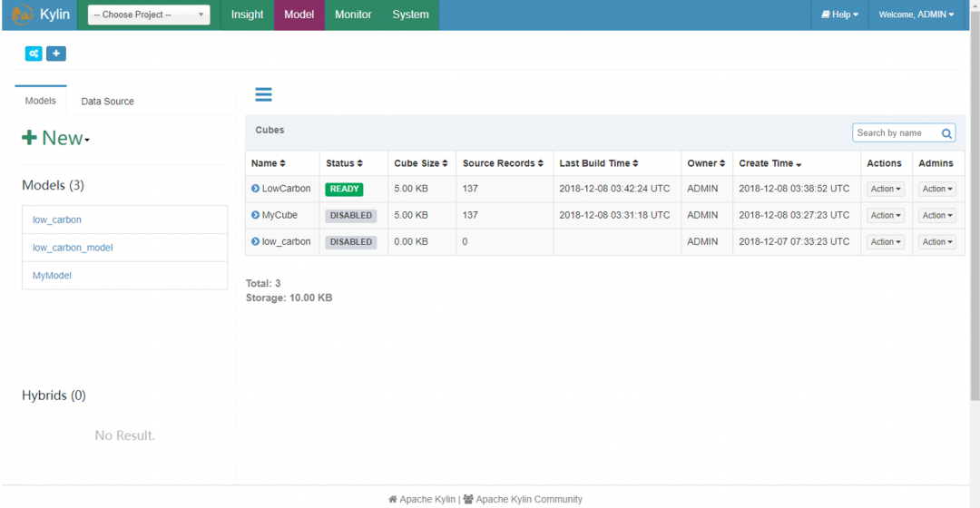The width and height of the screenshot is (980, 508).
Task: Open Admins Action dropdown for MyCube
Action: (937, 216)
